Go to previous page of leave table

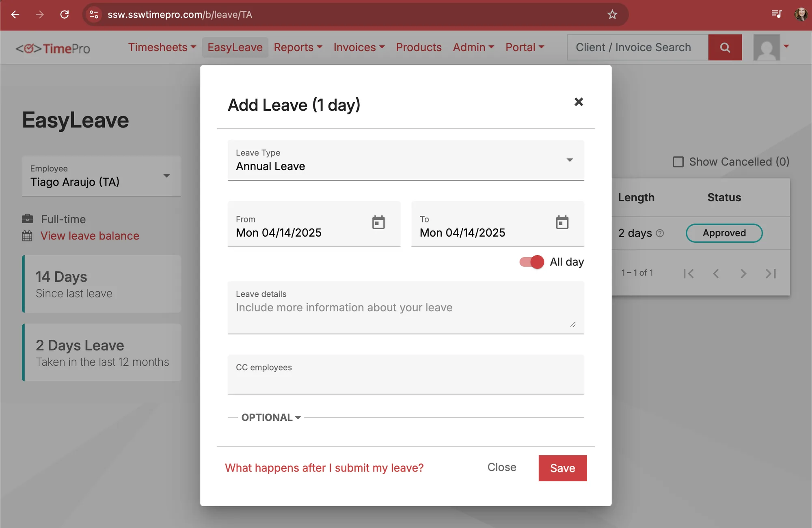point(716,274)
